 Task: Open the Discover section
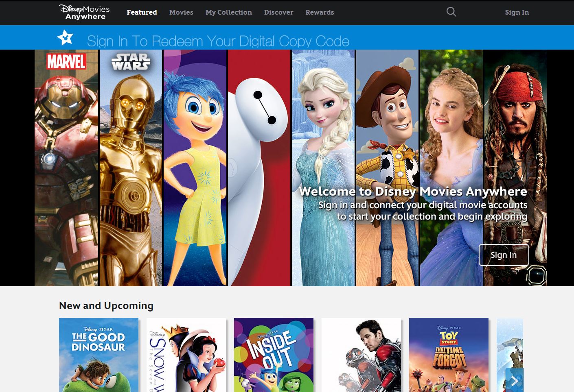point(278,12)
